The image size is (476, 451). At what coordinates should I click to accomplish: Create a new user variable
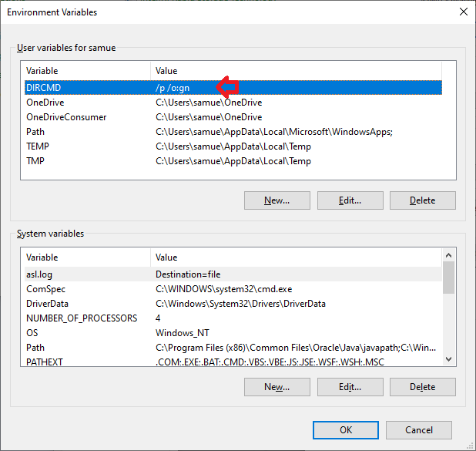click(x=277, y=200)
